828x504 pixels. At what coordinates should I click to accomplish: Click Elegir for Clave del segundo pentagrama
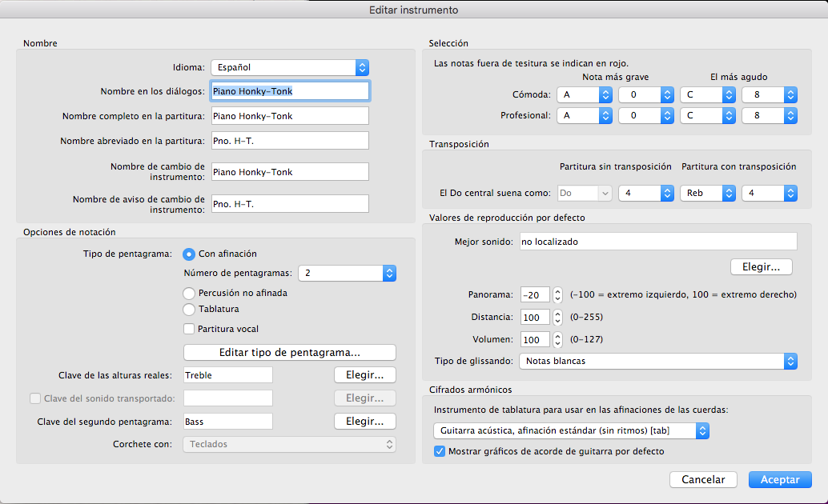point(364,421)
